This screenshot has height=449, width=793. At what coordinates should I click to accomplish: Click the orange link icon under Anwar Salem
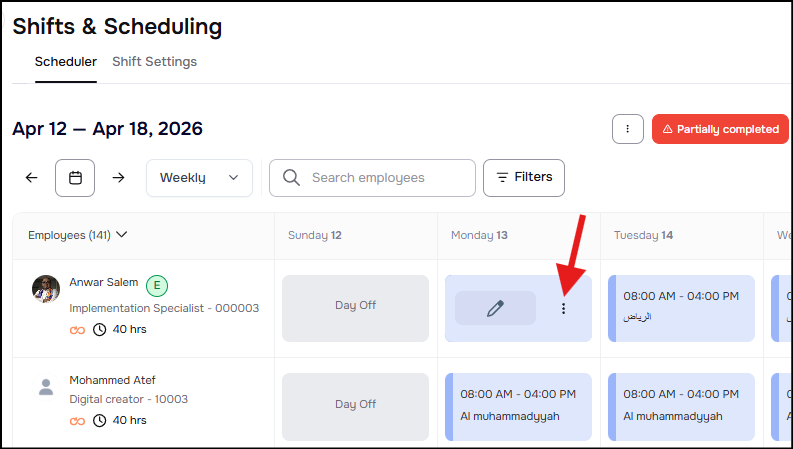coord(77,330)
